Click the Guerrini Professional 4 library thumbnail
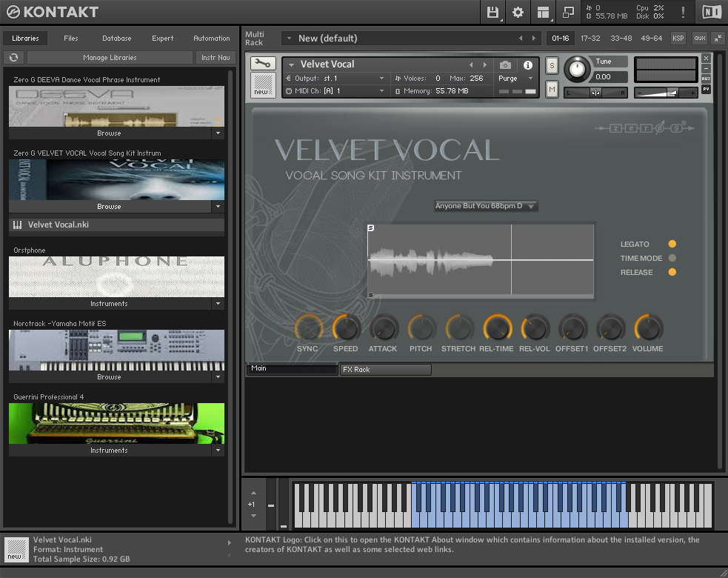The width and height of the screenshot is (728, 578). [116, 423]
